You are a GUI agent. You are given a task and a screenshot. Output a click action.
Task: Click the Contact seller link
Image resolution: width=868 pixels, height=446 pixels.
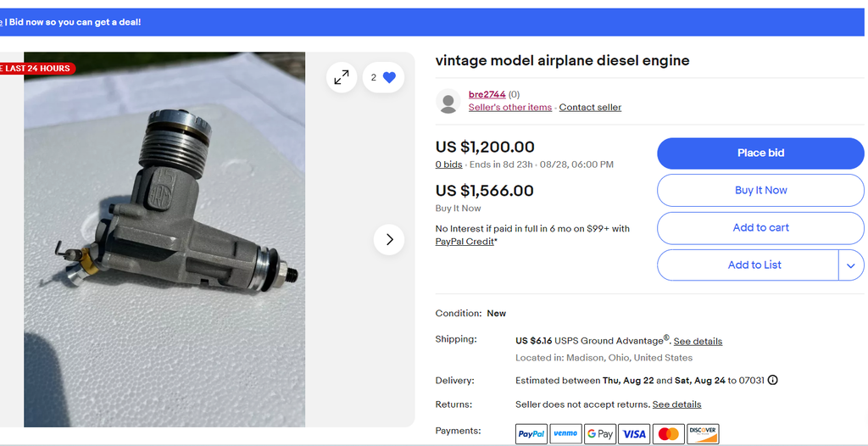point(590,108)
